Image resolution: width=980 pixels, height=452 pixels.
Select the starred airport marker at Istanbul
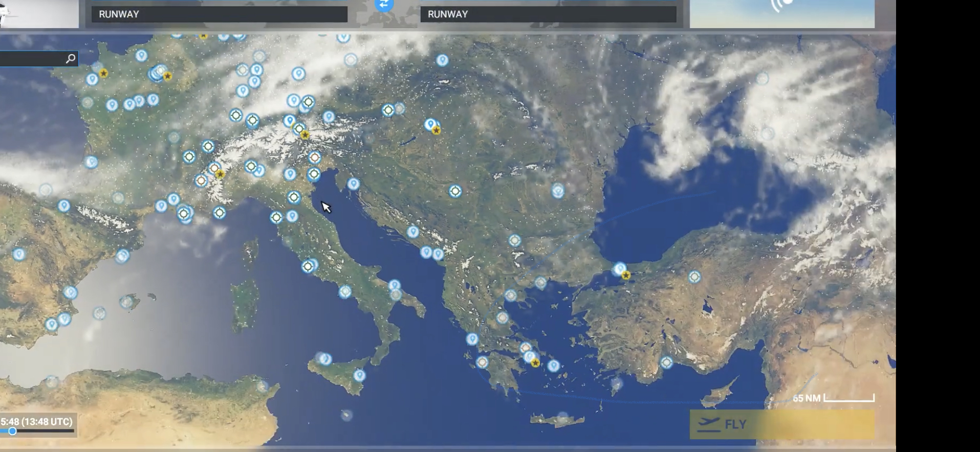[625, 275]
